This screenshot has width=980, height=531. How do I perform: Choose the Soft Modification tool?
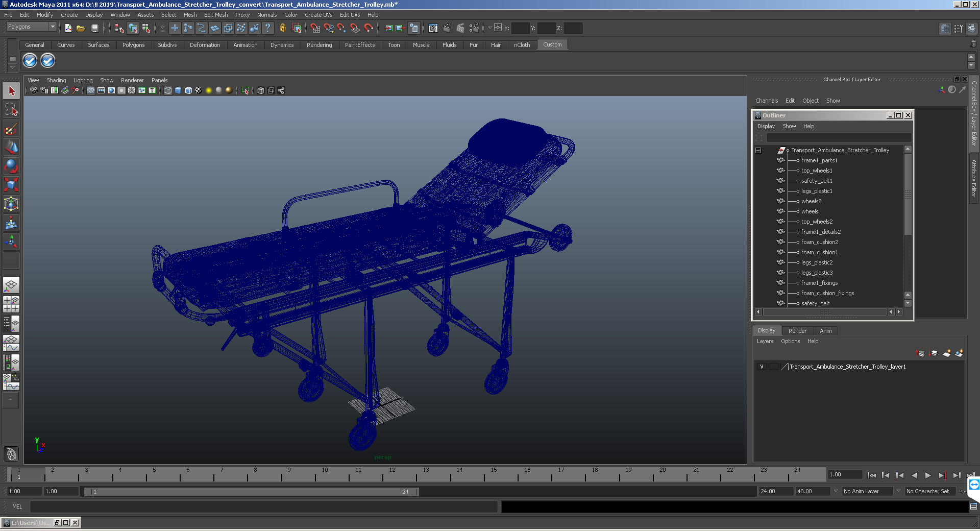click(11, 223)
